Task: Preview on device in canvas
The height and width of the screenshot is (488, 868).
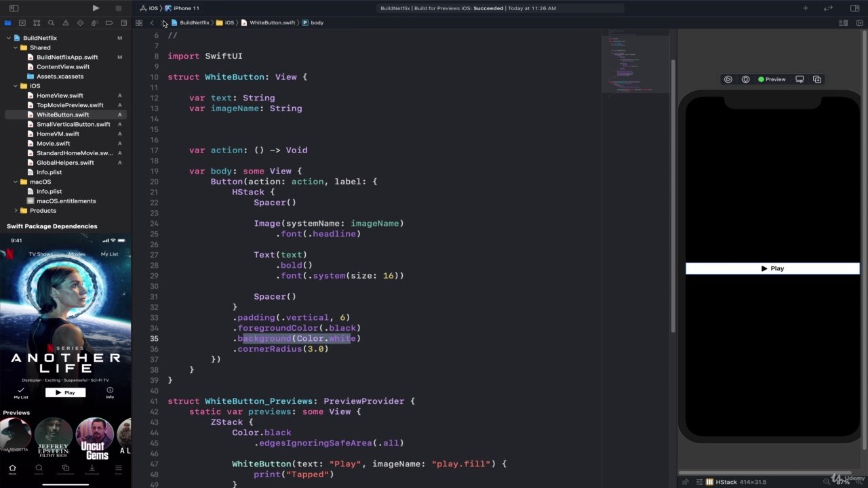Action: [x=745, y=79]
